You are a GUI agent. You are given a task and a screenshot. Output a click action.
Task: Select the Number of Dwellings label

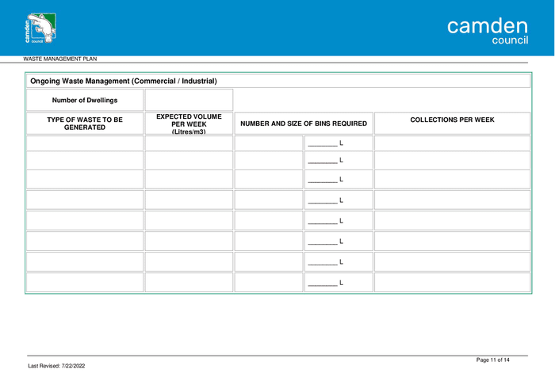pos(85,101)
